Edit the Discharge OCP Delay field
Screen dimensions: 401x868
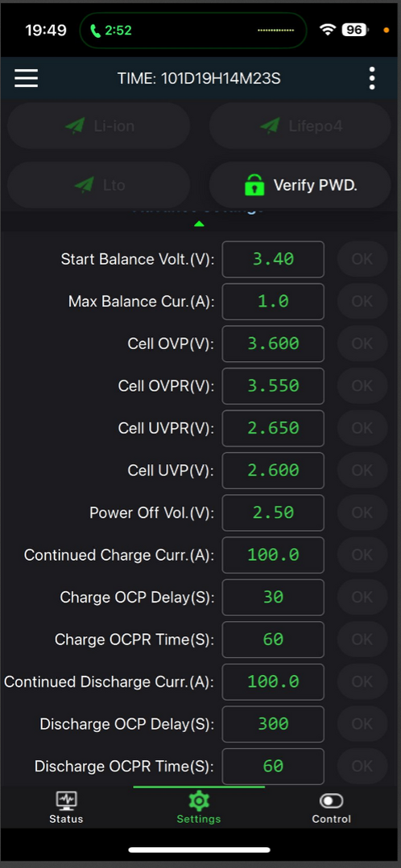point(273,723)
